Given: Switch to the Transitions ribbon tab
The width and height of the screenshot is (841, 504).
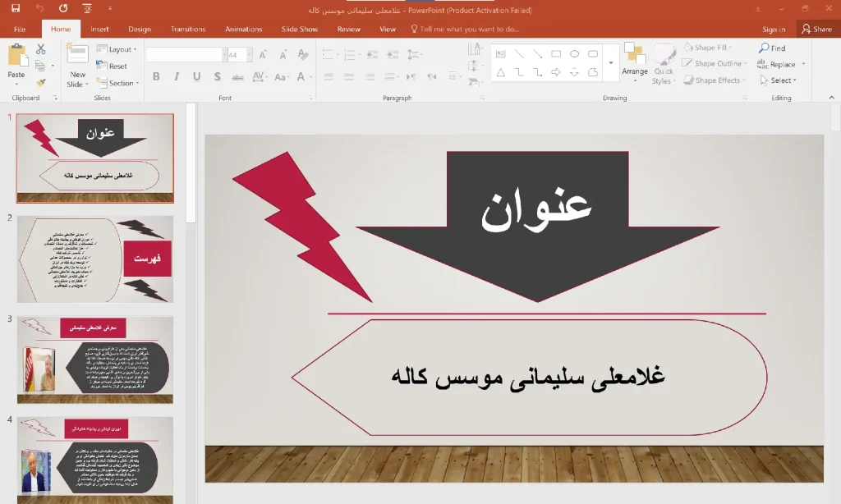Looking at the screenshot, I should click(x=188, y=28).
